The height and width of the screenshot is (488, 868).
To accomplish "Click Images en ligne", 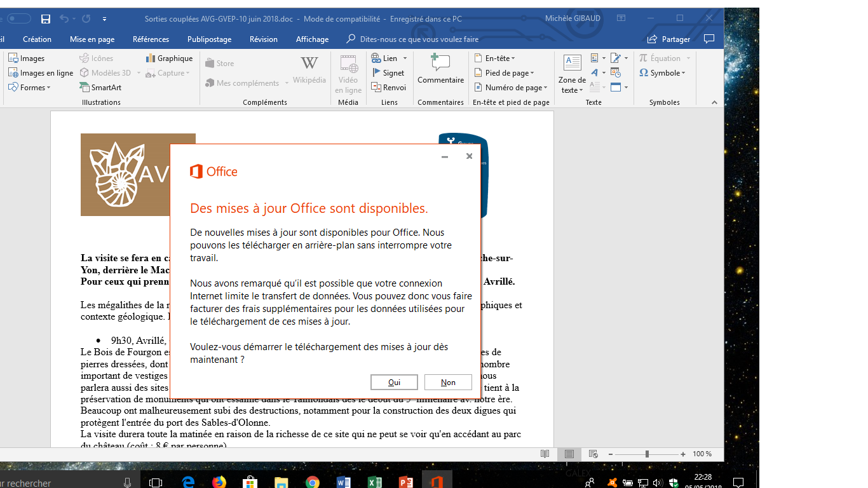I will point(41,73).
